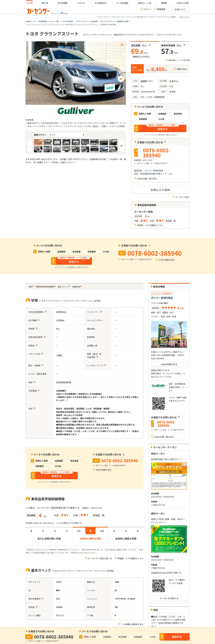
Task: Click the help icon beside リサイクル料
Action: [x=42, y=353]
